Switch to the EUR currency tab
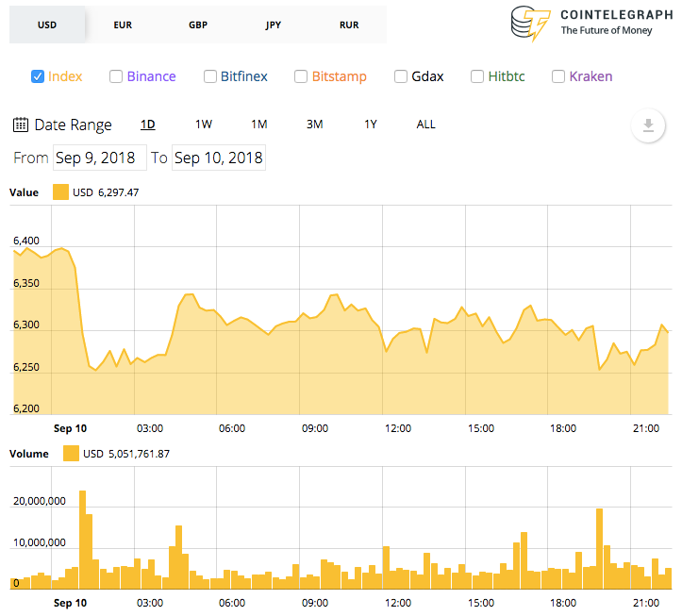 tap(123, 25)
